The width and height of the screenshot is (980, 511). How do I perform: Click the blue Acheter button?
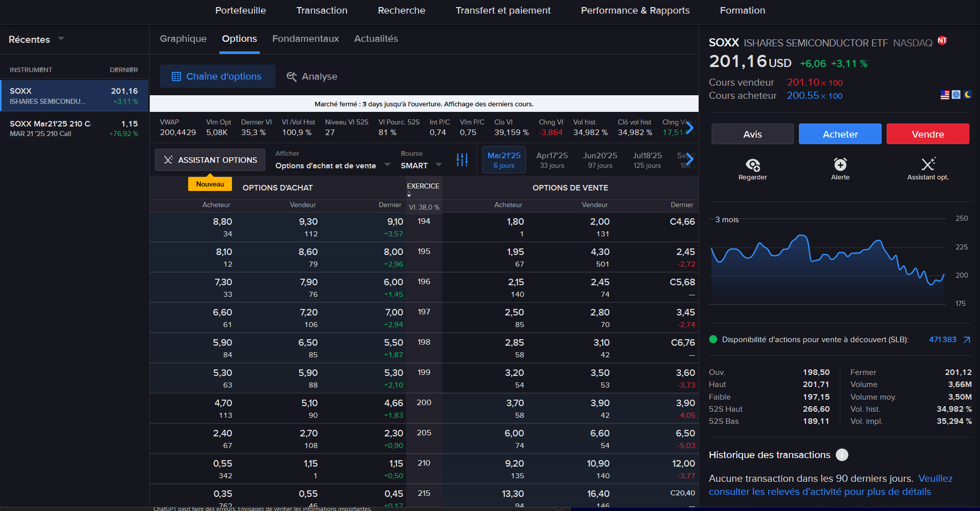coord(840,134)
